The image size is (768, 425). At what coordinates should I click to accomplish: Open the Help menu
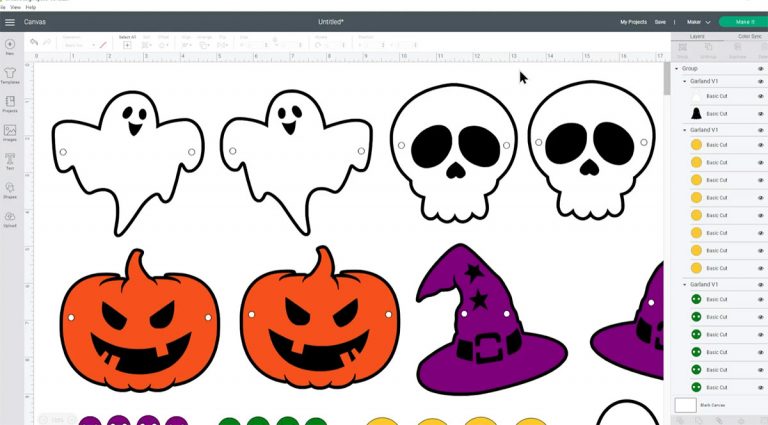click(x=31, y=7)
